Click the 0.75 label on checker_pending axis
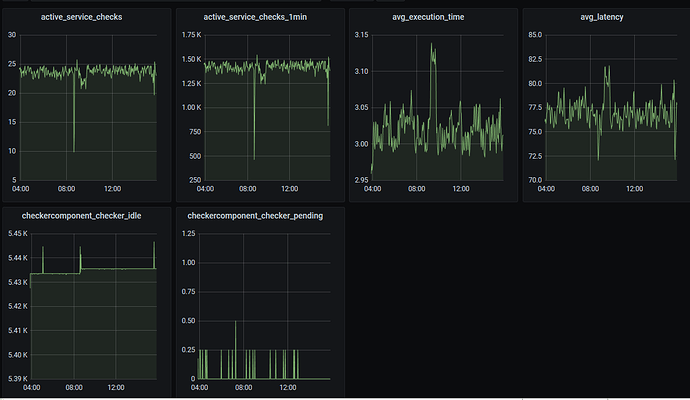This screenshot has height=400, width=690. click(188, 292)
